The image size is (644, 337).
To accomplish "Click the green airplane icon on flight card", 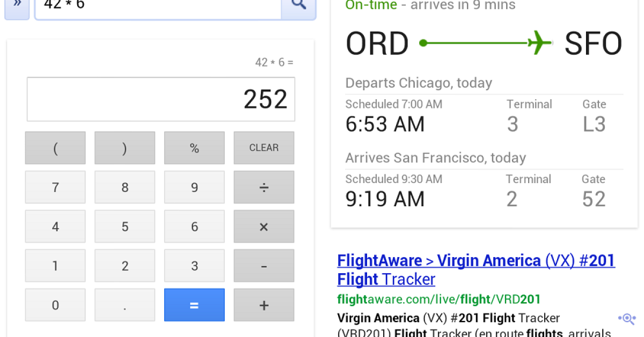I will point(539,43).
